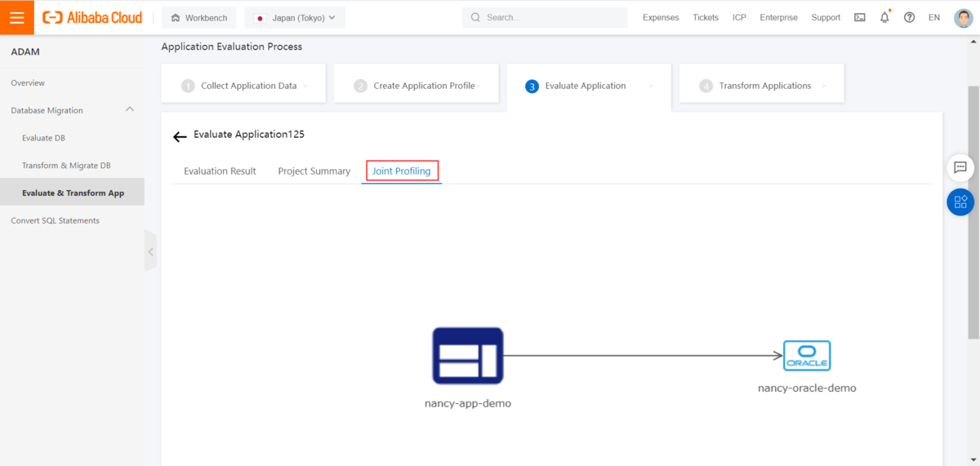Select the Oracle database node icon
The height and width of the screenshot is (466, 980).
(x=807, y=356)
